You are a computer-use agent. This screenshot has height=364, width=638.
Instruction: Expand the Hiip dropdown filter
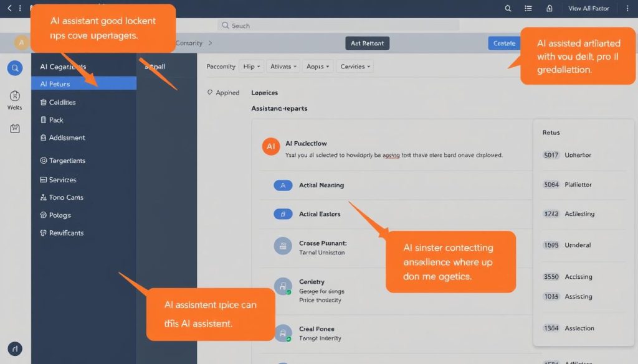[x=251, y=67]
